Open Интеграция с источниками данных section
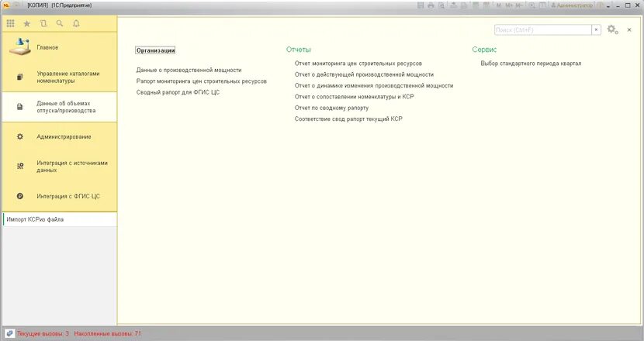The height and width of the screenshot is (341, 644). click(x=60, y=166)
